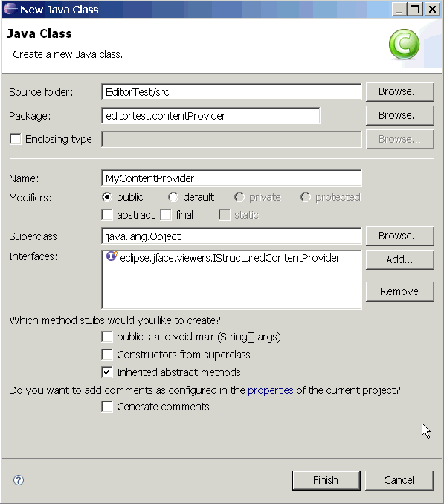Open the project properties link
444x504 pixels.
click(271, 390)
